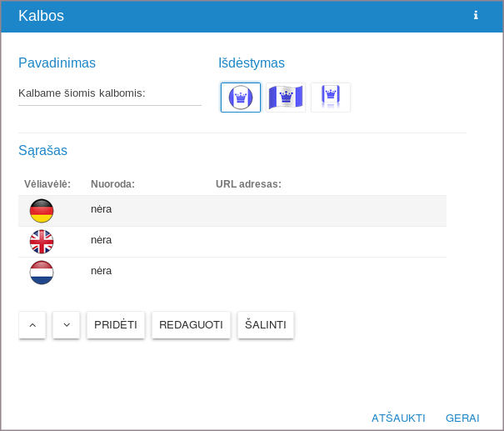This screenshot has width=504, height=431.
Task: Select the Dutch row's 'nėra' link cell
Action: [102, 271]
